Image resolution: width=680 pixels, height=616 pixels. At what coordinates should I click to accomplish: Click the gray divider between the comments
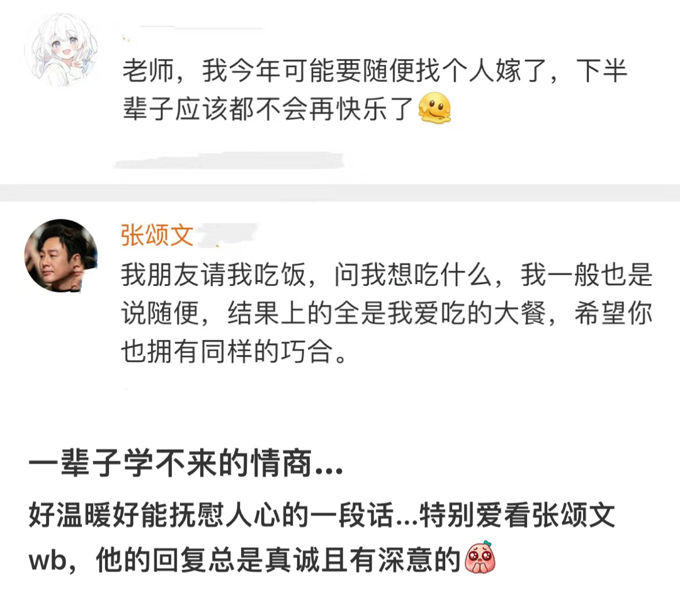(x=340, y=193)
